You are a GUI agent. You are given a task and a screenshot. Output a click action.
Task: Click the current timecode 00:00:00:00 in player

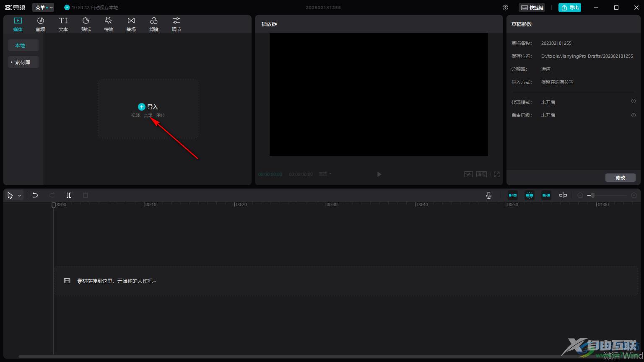(270, 174)
